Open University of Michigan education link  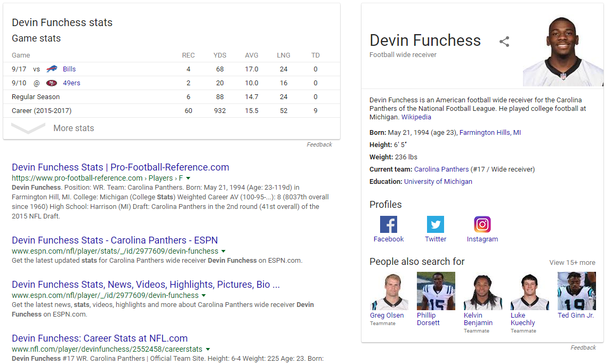tap(438, 181)
